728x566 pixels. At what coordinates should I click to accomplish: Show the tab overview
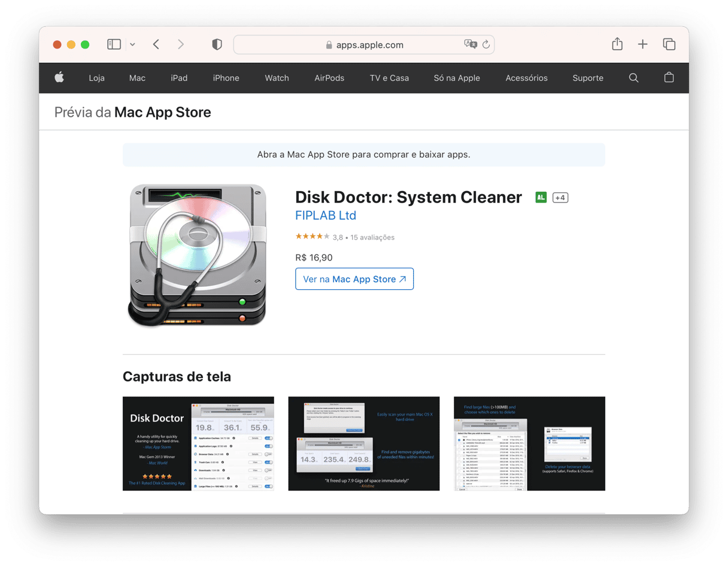(x=669, y=44)
